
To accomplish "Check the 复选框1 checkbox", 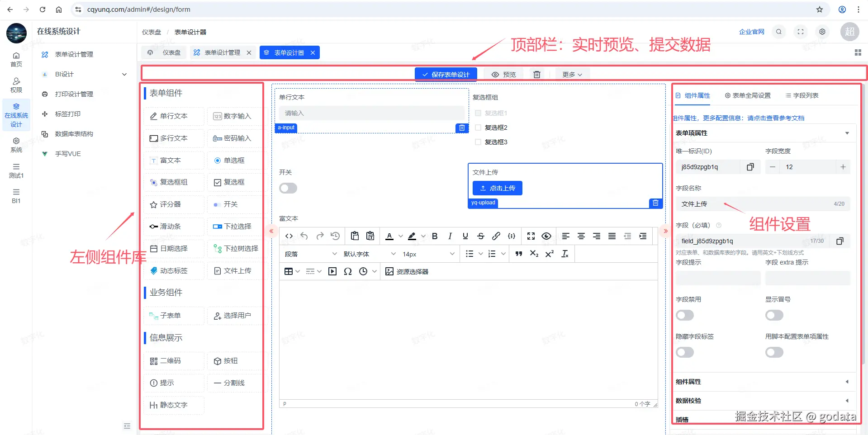I will click(x=478, y=113).
